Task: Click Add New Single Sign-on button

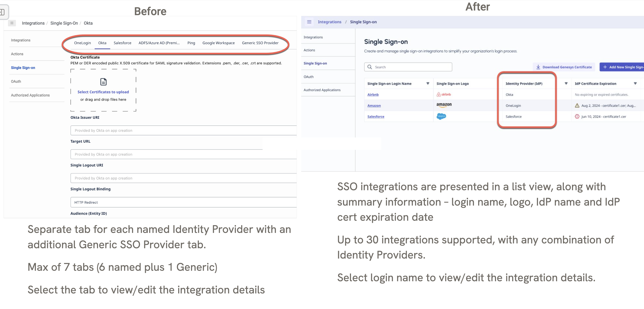Action: [x=622, y=67]
